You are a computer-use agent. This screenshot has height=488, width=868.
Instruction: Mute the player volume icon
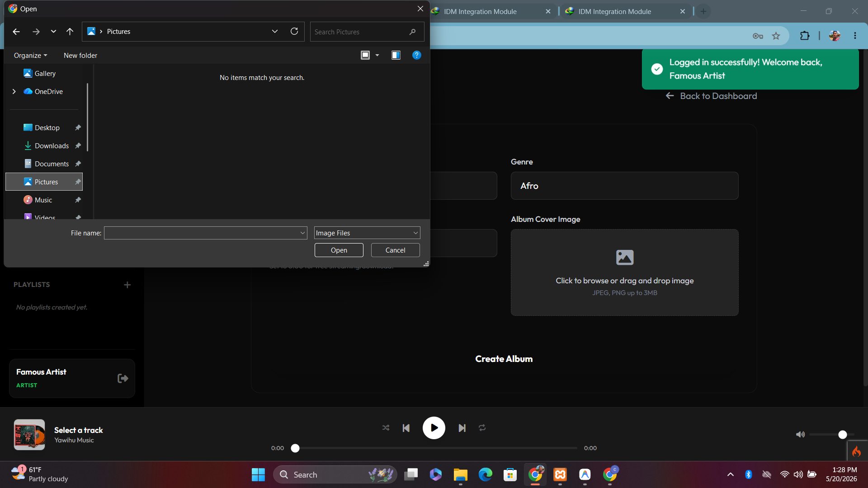tap(800, 434)
